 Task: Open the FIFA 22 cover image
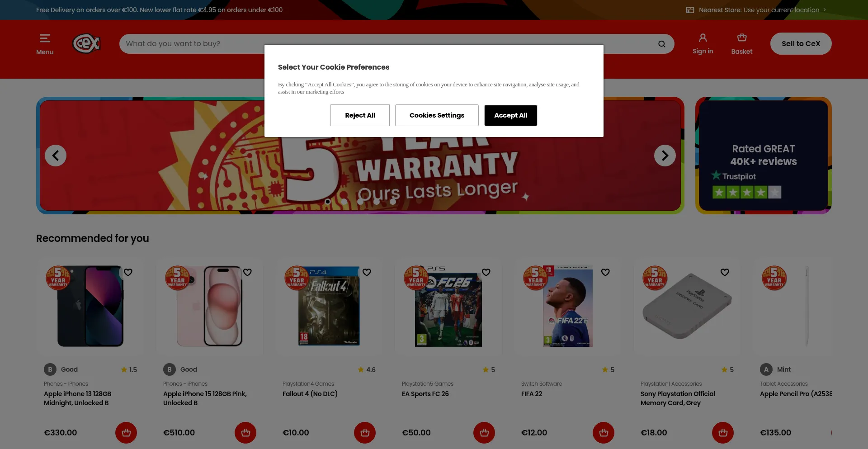point(568,306)
